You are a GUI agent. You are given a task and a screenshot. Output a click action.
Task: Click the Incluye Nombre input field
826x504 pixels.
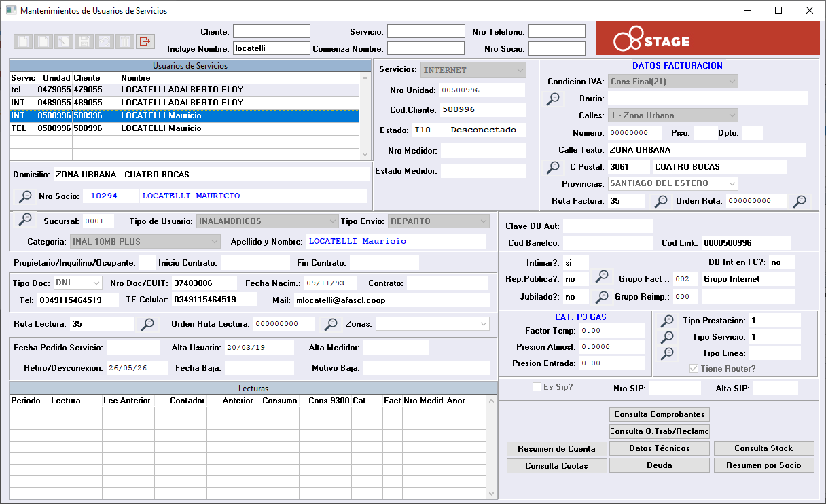(x=271, y=48)
